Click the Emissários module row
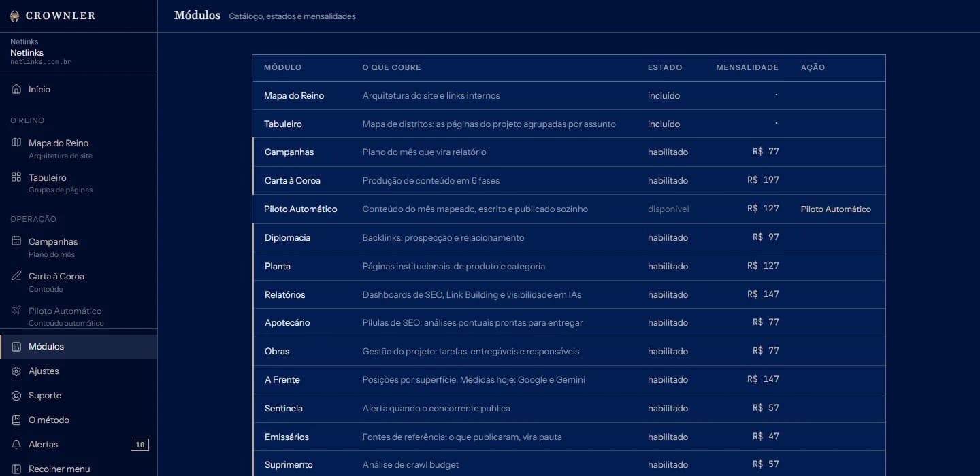The height and width of the screenshot is (476, 980). [x=569, y=437]
